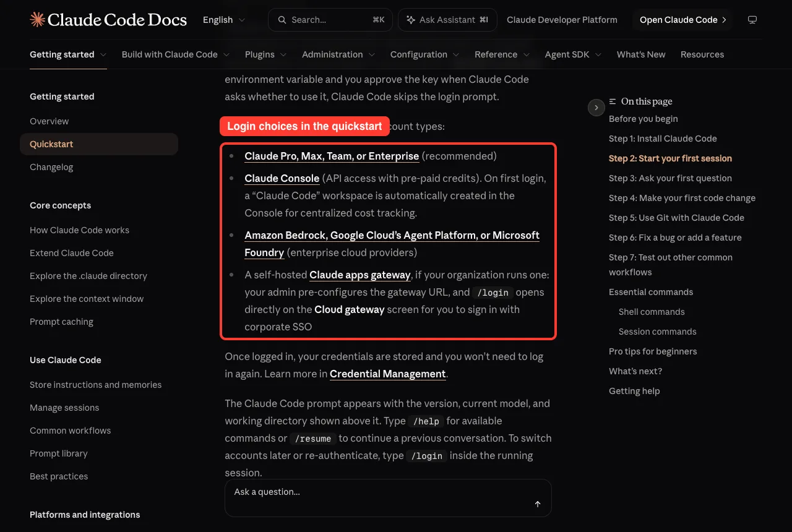Open the Common workflows page

pos(71,431)
